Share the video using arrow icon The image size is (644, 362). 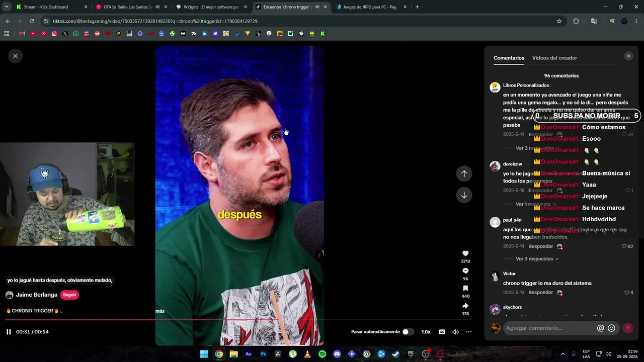tap(465, 306)
